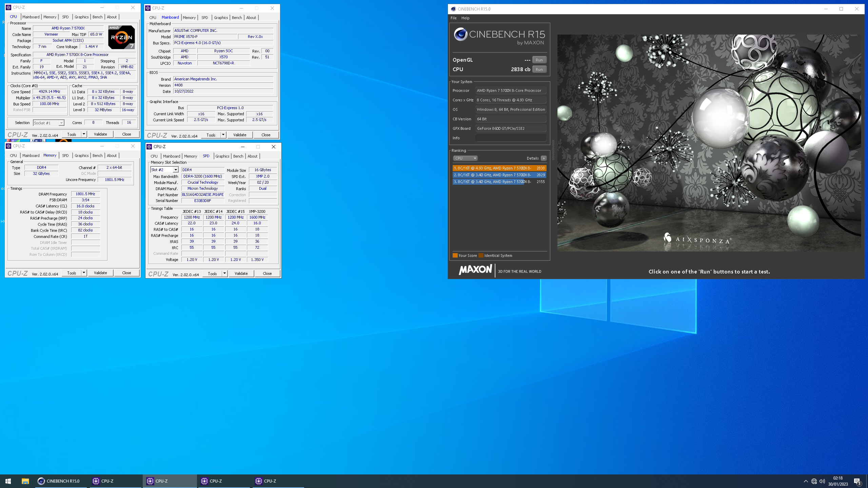Click Close in the Mainboard window

click(266, 135)
